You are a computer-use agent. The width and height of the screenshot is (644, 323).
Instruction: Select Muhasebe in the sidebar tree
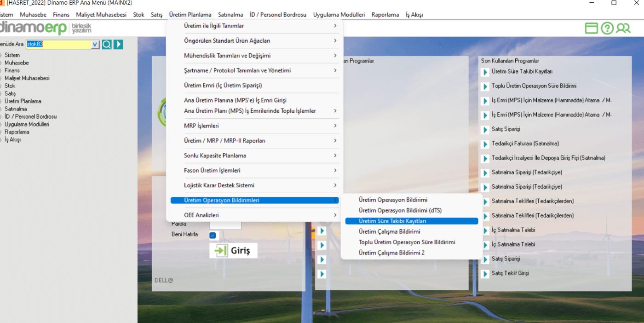point(17,63)
